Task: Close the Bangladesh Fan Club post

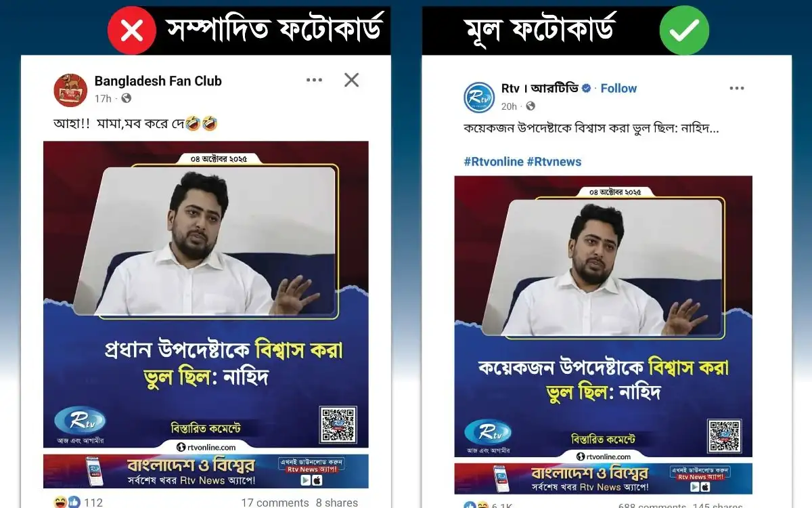Action: pyautogui.click(x=351, y=80)
